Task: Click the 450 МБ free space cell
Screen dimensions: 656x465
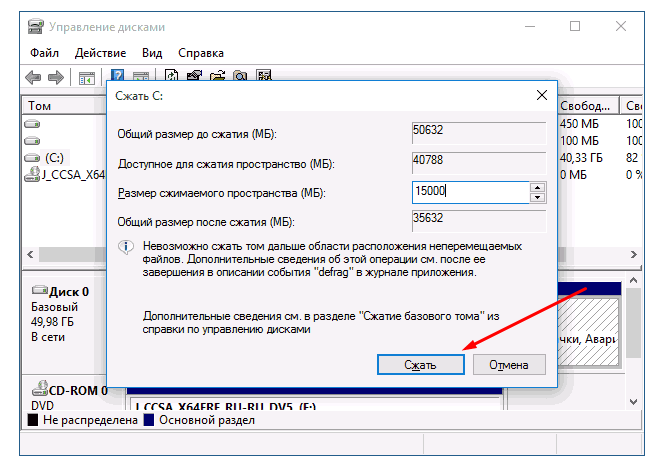Action: [579, 124]
